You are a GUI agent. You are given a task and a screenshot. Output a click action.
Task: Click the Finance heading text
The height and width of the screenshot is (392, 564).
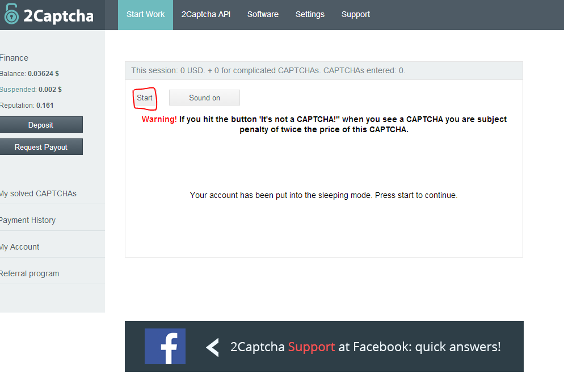14,58
